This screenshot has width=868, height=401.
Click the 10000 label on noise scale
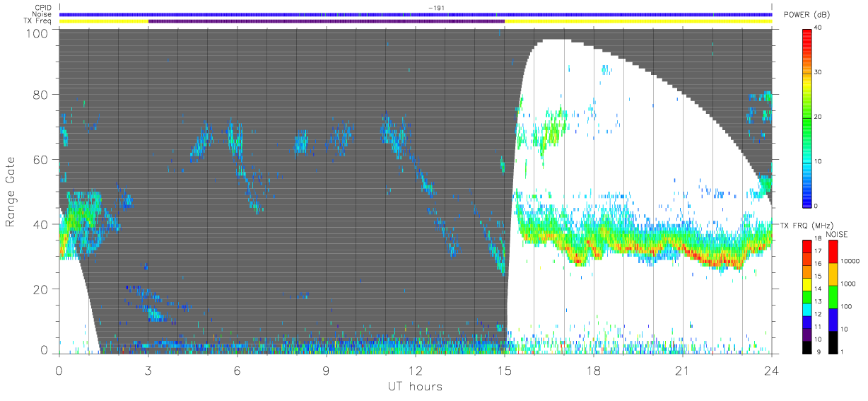coord(851,261)
